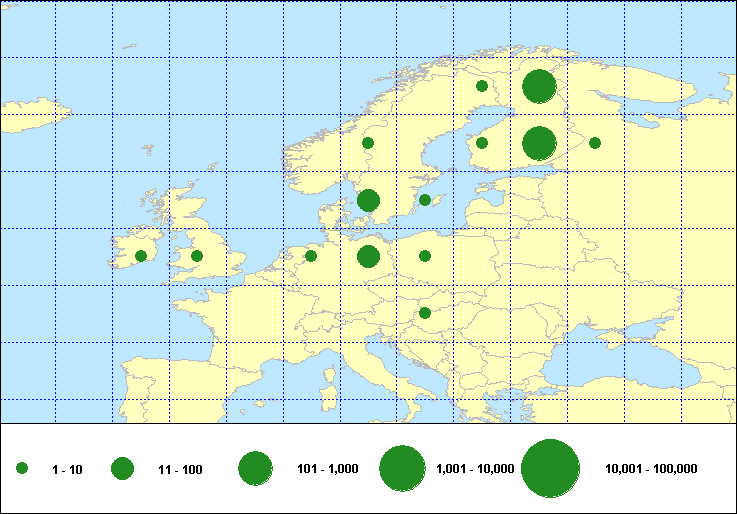Select the small marker in northern Sweden
This screenshot has height=514, width=737.
tap(482, 86)
